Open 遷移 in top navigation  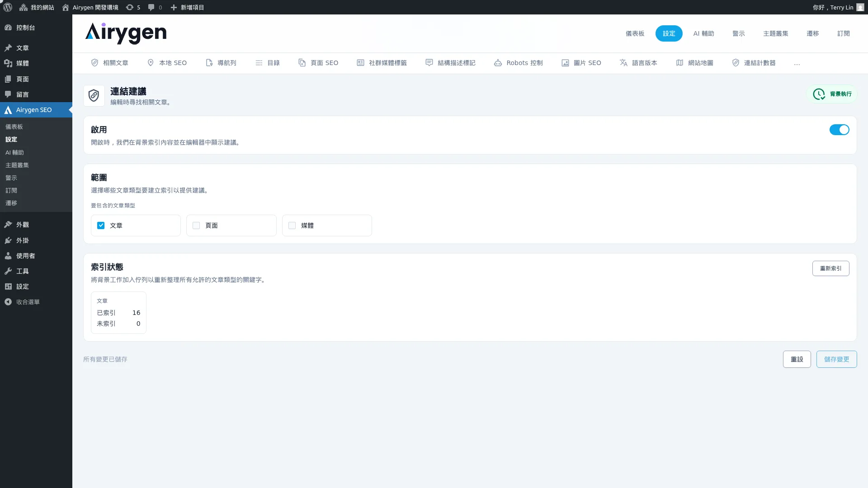(x=813, y=33)
